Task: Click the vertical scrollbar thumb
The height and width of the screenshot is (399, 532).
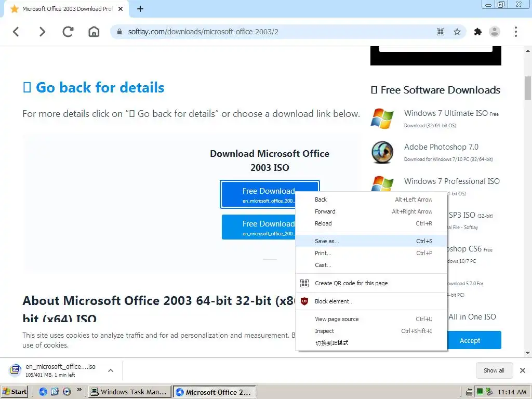Action: click(x=528, y=88)
